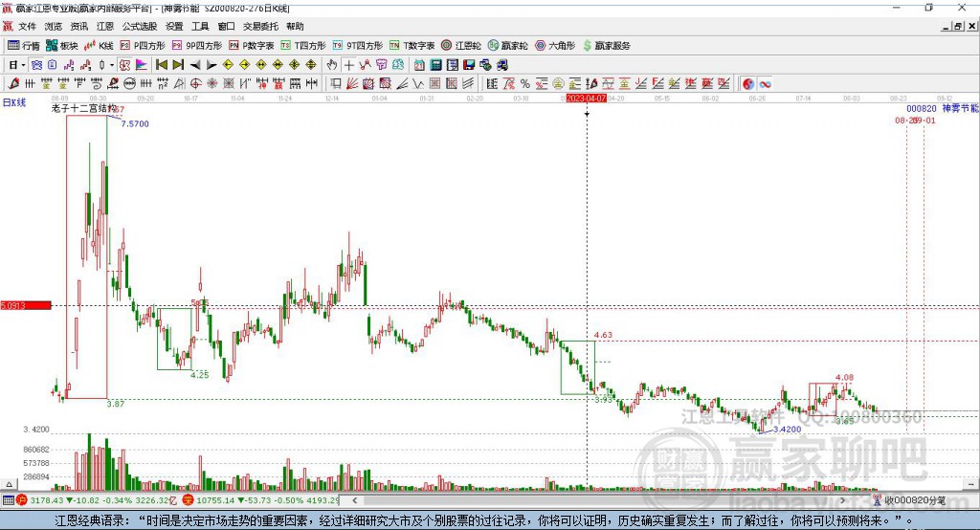
Task: Open the candlestick type dropdown arrow
Action: coord(112,65)
